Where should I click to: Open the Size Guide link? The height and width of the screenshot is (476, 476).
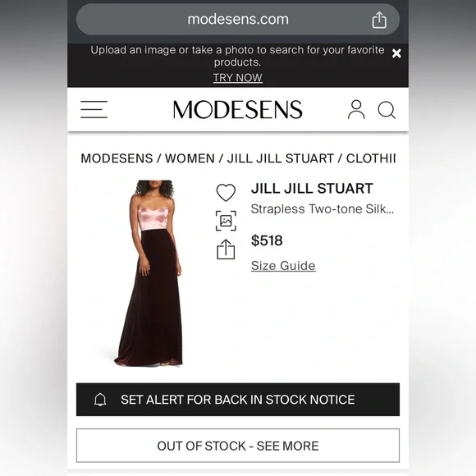pos(283,266)
